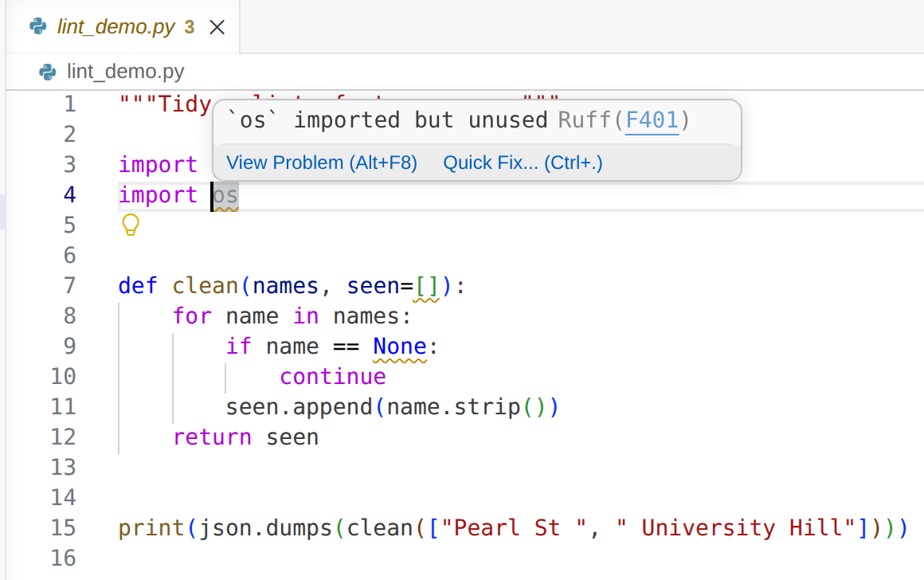
Task: Click the Python icon in breadcrumb bar
Action: (48, 72)
